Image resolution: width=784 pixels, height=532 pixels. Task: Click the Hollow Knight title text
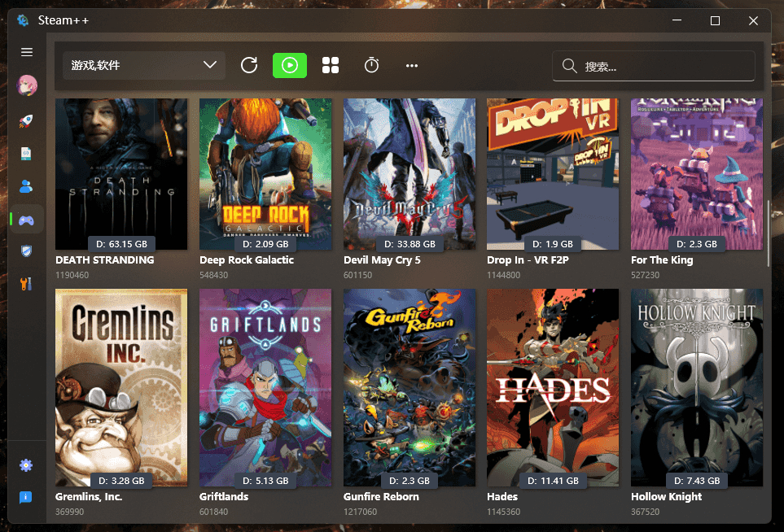[667, 497]
